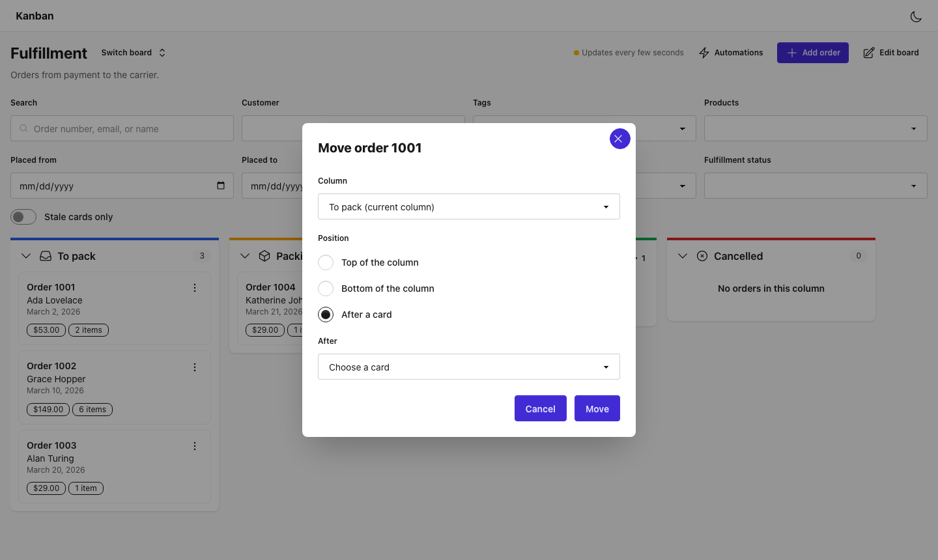Viewport: 938px width, 560px height.
Task: Collapse the Packing column
Action: point(245,256)
